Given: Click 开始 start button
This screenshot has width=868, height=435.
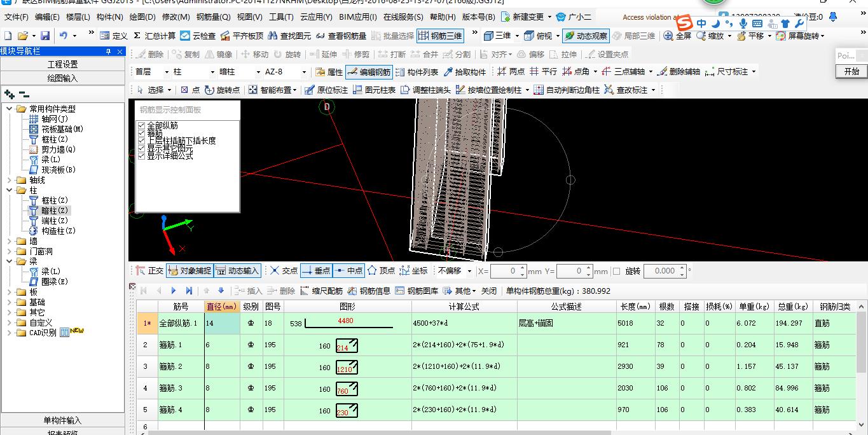Looking at the screenshot, I should coord(851,71).
